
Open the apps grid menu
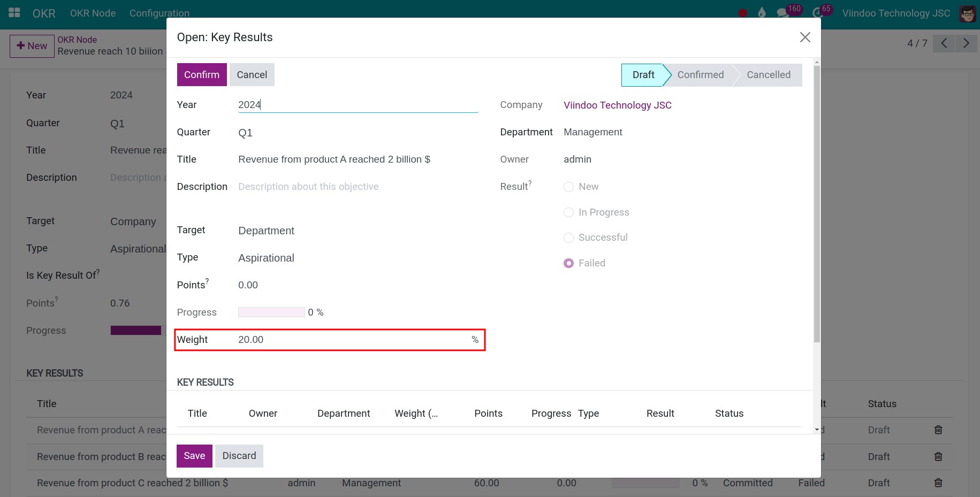point(13,12)
